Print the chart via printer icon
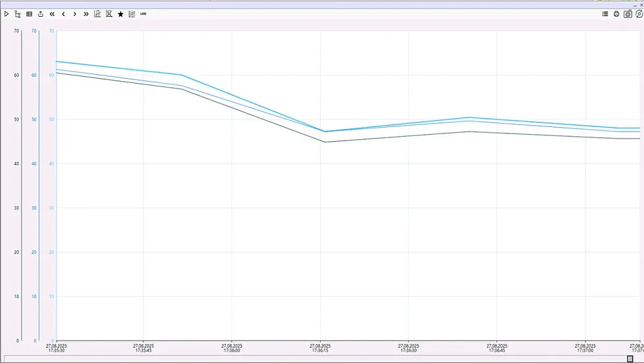The width and height of the screenshot is (644, 363). (616, 14)
